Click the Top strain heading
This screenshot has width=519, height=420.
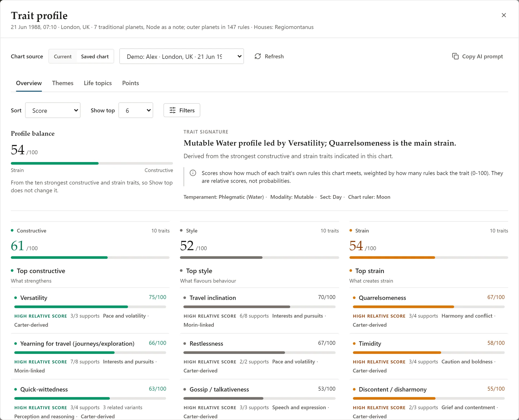[x=370, y=271]
